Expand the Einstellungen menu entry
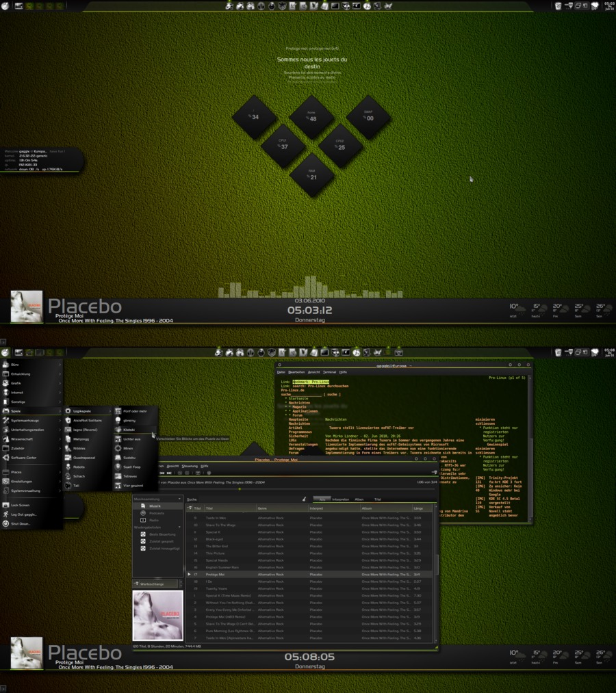Viewport: 616px width, 693px height. click(x=31, y=482)
